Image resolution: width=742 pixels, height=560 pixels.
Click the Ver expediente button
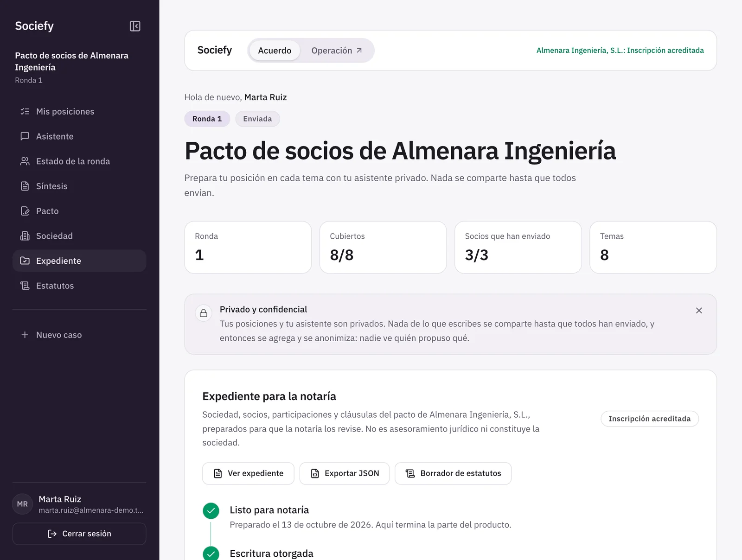pos(248,473)
